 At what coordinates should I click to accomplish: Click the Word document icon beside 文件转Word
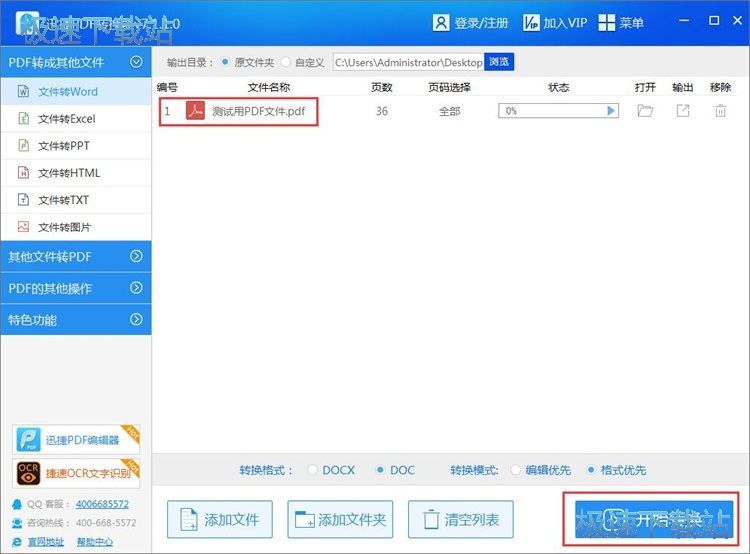[x=23, y=91]
